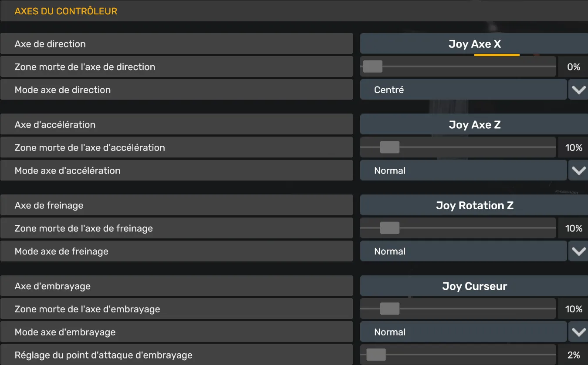Click the 10% acceleration dead zone value
This screenshot has height=365, width=588.
[573, 147]
